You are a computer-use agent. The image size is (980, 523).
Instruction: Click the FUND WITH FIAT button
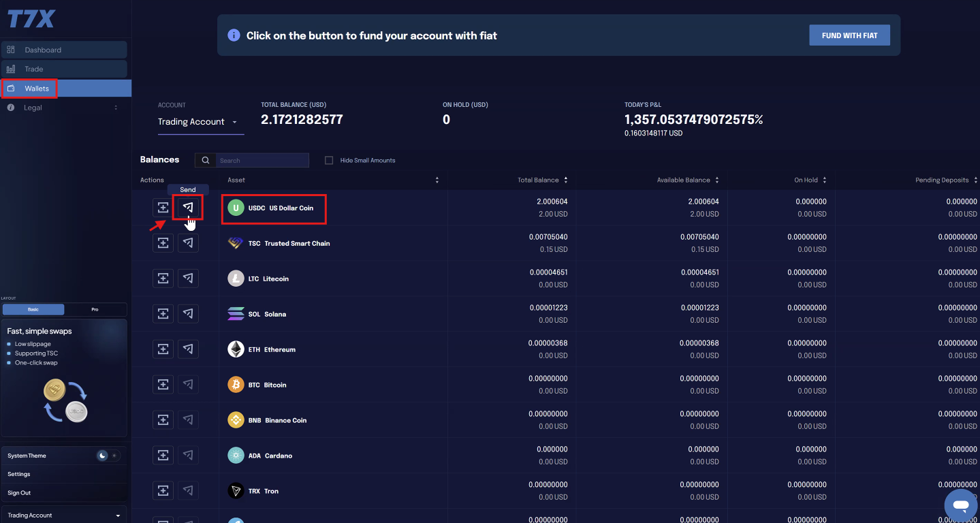[849, 35]
